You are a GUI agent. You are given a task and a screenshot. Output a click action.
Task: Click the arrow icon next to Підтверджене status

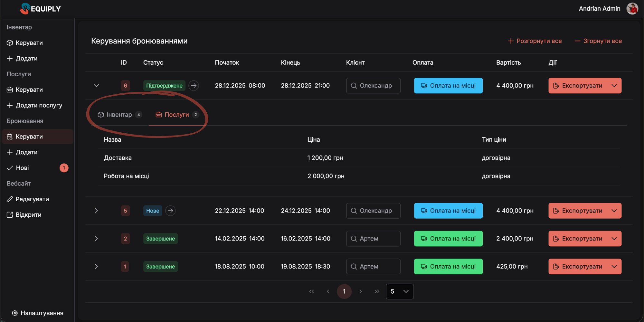click(x=194, y=86)
